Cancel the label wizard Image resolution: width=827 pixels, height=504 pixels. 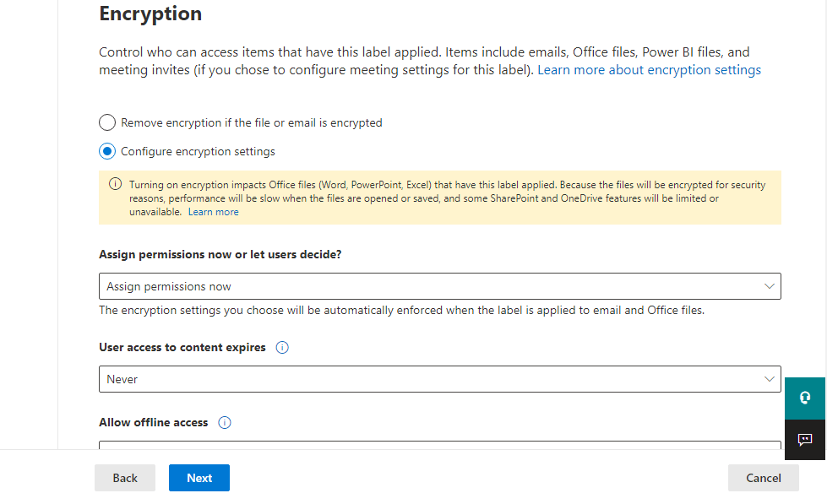point(763,478)
